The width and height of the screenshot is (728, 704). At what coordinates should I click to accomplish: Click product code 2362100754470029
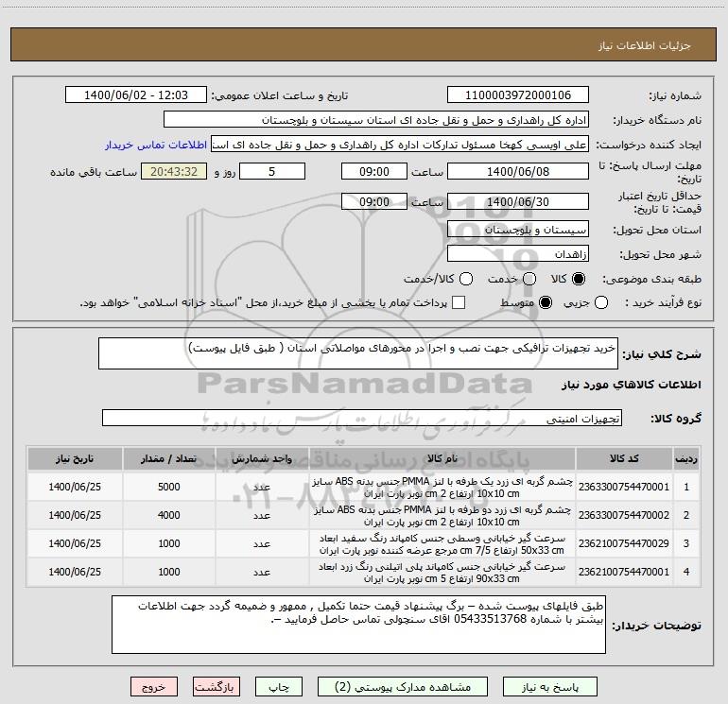point(624,543)
